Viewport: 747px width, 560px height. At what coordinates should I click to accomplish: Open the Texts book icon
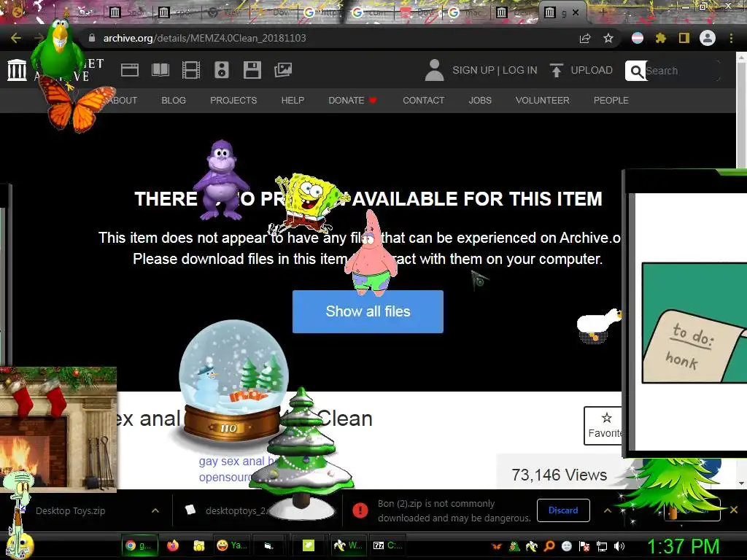pos(160,70)
